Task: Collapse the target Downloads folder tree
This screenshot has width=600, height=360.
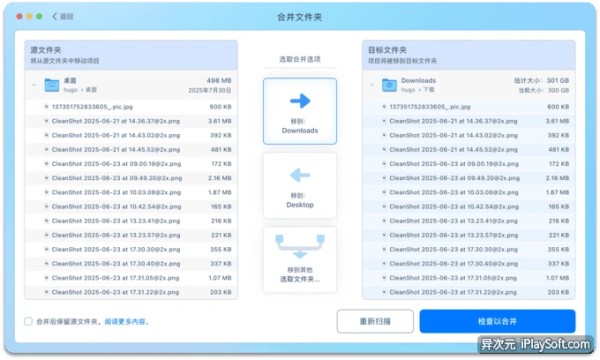Action: (x=372, y=85)
